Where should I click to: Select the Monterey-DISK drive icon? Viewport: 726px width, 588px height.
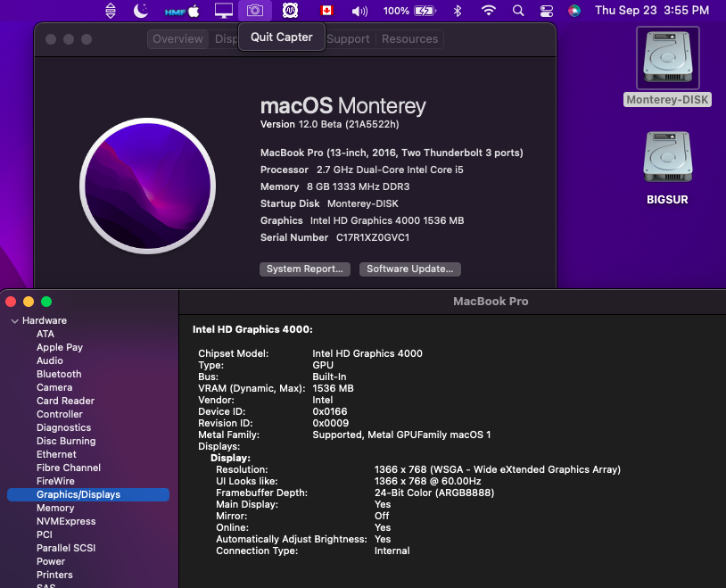click(668, 58)
